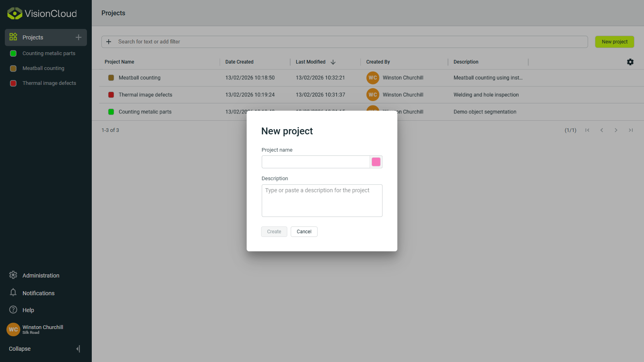This screenshot has height=362, width=644.
Task: Open the pink project color swatch picker
Action: coord(376,162)
